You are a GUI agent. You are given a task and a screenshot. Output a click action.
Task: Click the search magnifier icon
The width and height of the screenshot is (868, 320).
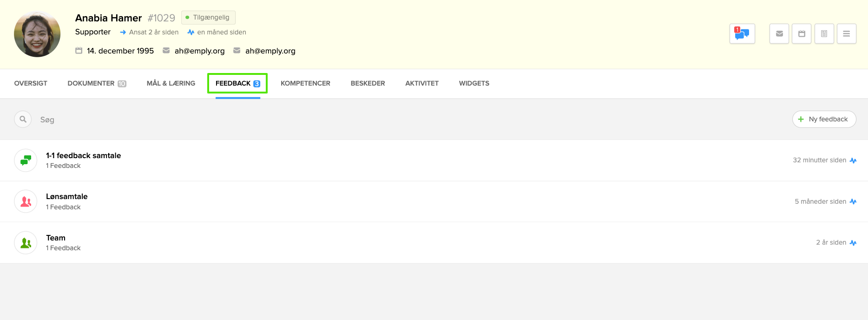point(23,119)
